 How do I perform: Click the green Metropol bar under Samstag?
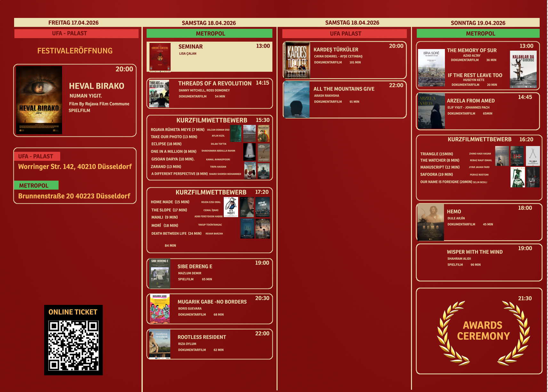(x=210, y=34)
